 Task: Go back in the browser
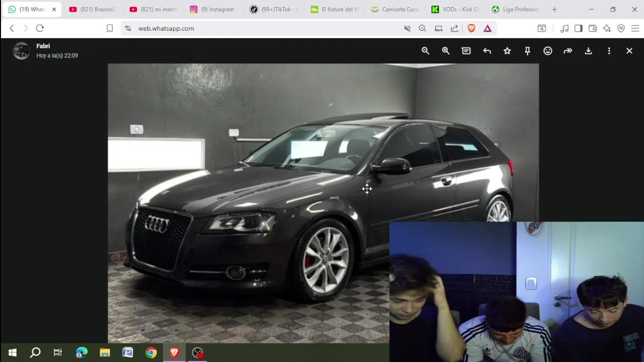click(x=12, y=28)
